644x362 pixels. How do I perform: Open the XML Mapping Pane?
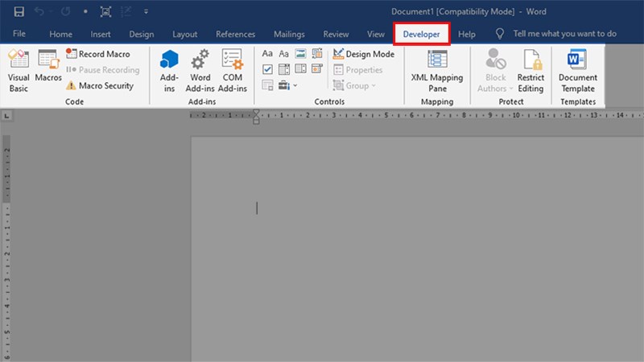point(437,69)
